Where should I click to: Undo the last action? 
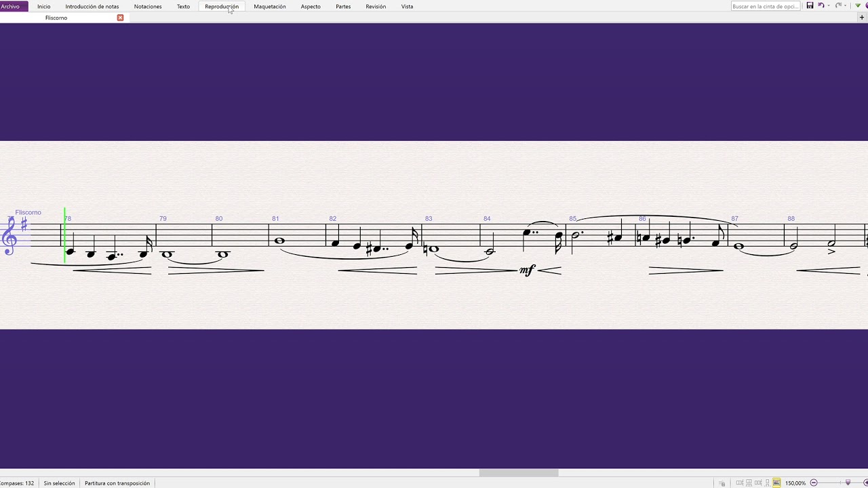pos(821,5)
